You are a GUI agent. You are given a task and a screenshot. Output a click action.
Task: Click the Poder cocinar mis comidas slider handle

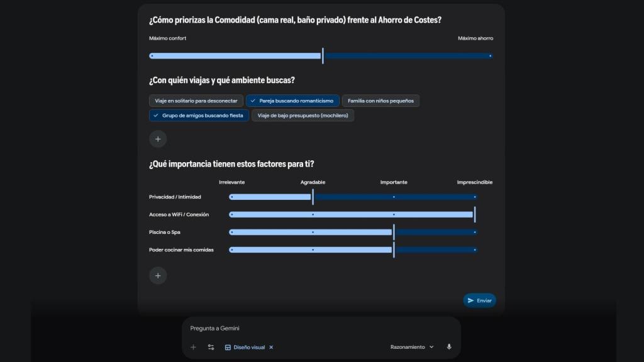[394, 250]
